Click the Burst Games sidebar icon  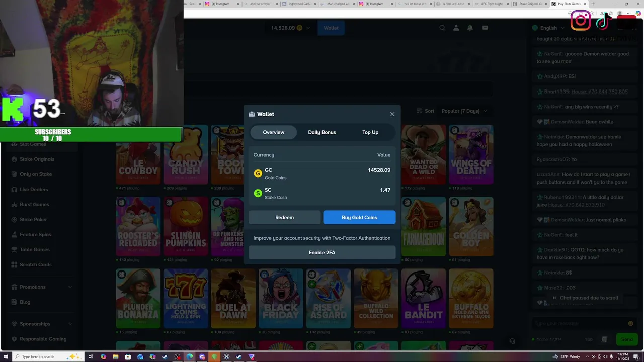[14, 205]
